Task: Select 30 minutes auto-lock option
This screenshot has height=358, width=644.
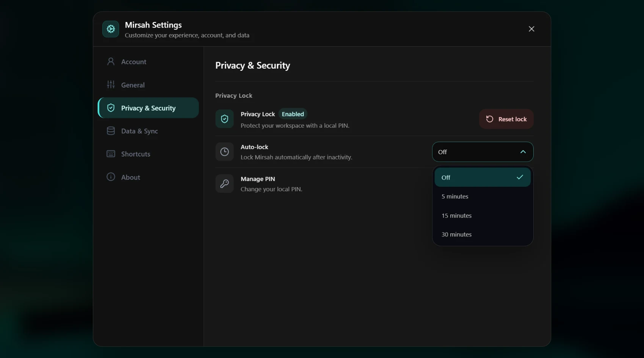Action: coord(483,234)
